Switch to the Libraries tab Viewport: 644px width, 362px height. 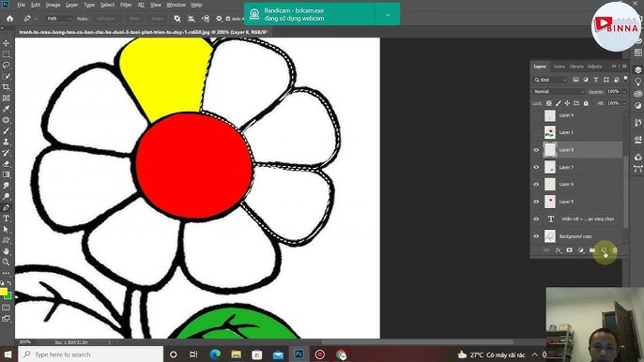576,67
